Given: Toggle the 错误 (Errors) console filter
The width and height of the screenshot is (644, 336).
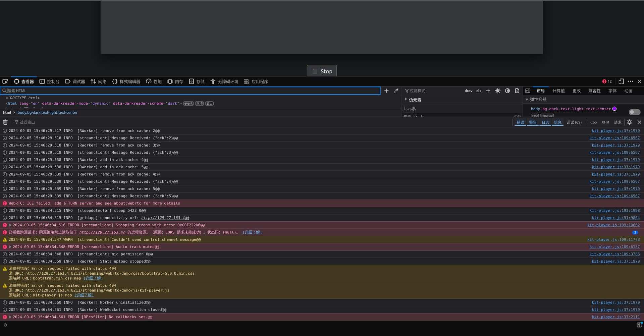Looking at the screenshot, I should 520,122.
